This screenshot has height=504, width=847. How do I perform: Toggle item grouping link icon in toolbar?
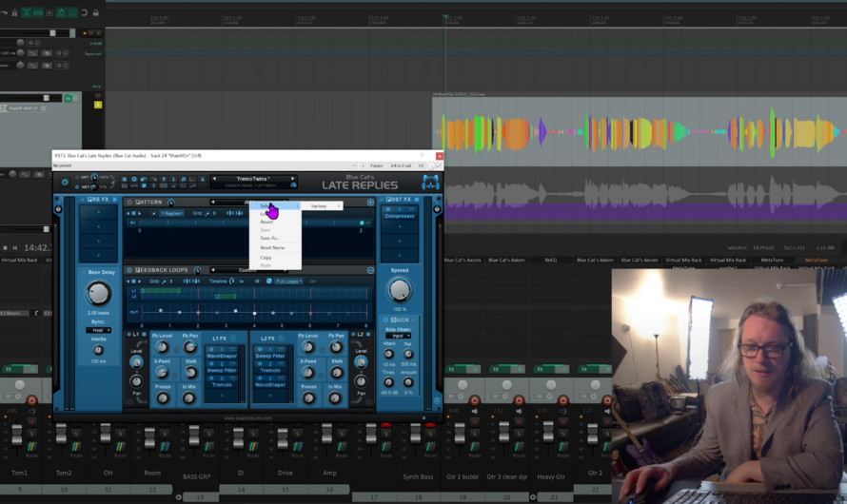point(38,12)
